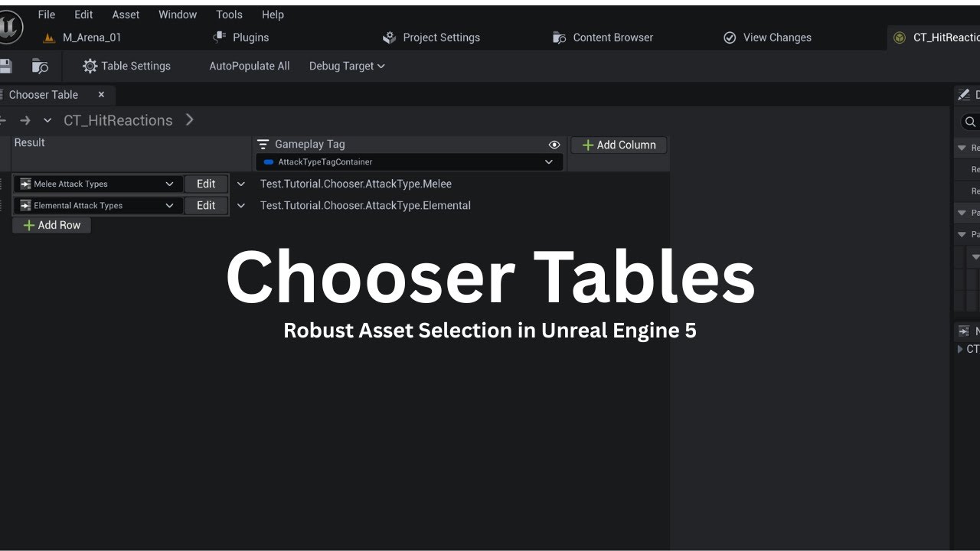
Task: Switch to the Plugins tab
Action: (241, 37)
